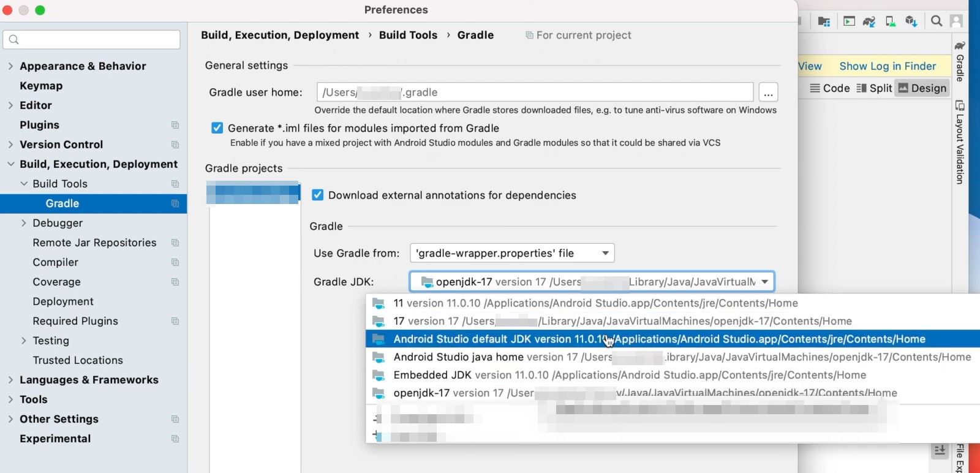
Task: Toggle Download external annotations checkbox
Action: pyautogui.click(x=318, y=195)
